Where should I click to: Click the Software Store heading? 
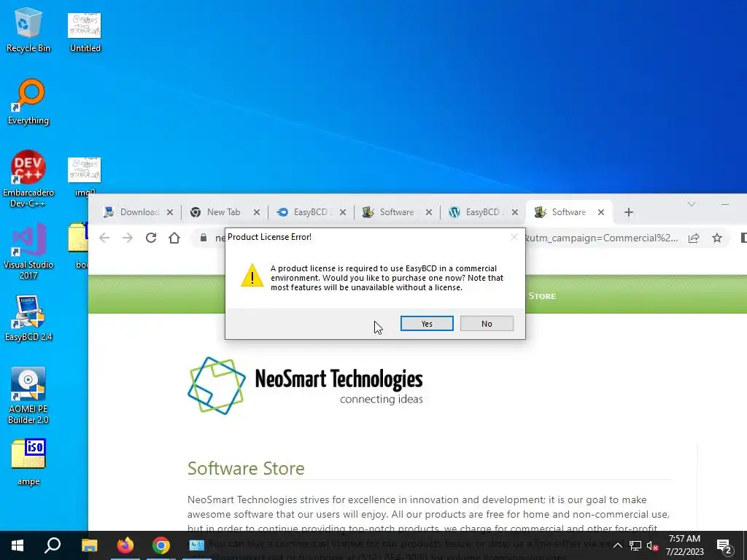pos(246,468)
